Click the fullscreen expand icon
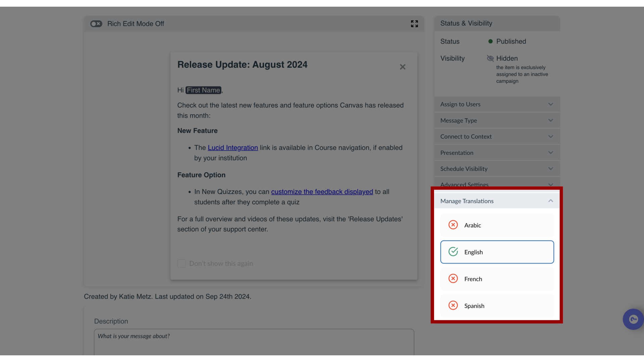644x362 pixels. (415, 24)
